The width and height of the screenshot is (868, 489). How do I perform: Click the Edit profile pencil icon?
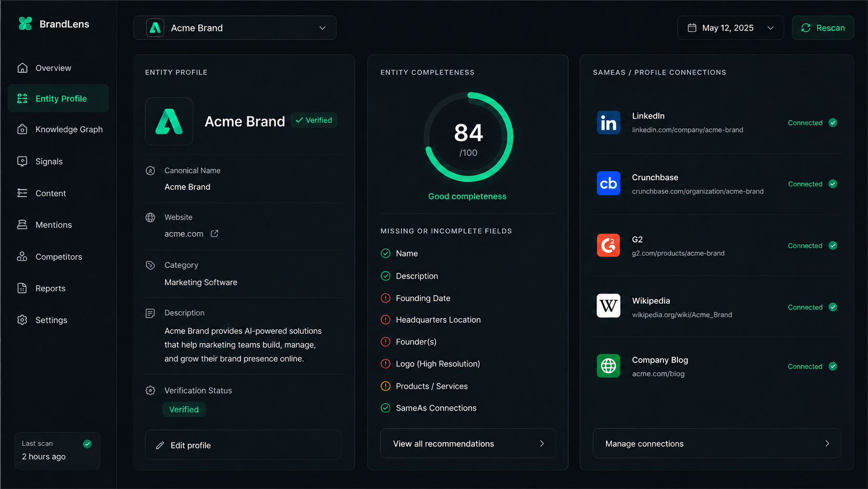tap(160, 445)
